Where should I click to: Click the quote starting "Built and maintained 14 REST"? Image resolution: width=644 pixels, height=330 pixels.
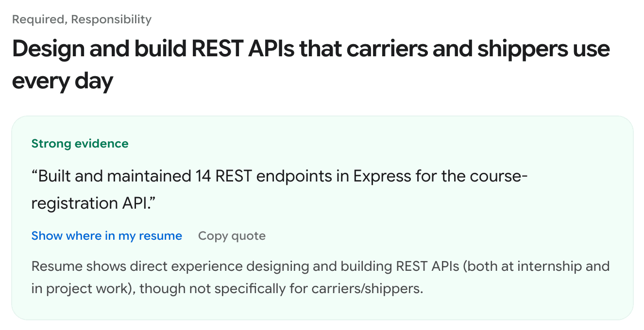(x=279, y=189)
